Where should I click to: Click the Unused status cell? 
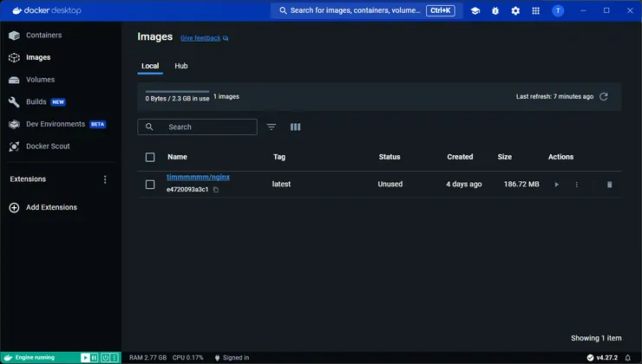tap(390, 184)
